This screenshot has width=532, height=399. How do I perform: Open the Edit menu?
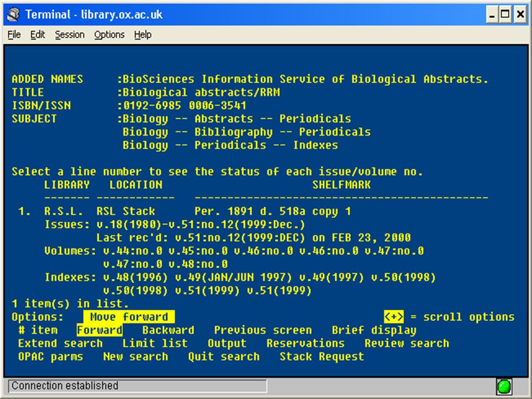[37, 34]
